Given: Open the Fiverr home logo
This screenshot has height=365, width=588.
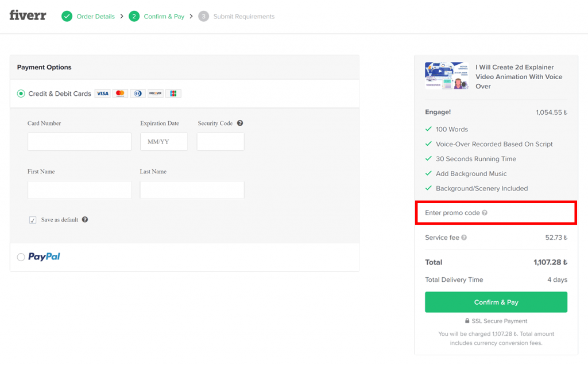Looking at the screenshot, I should 27,15.
